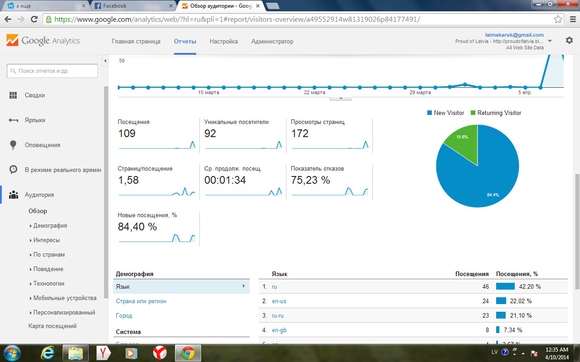This screenshot has width=580, height=362.
Task: Expand the Персонализированный submenu
Action: [x=64, y=312]
